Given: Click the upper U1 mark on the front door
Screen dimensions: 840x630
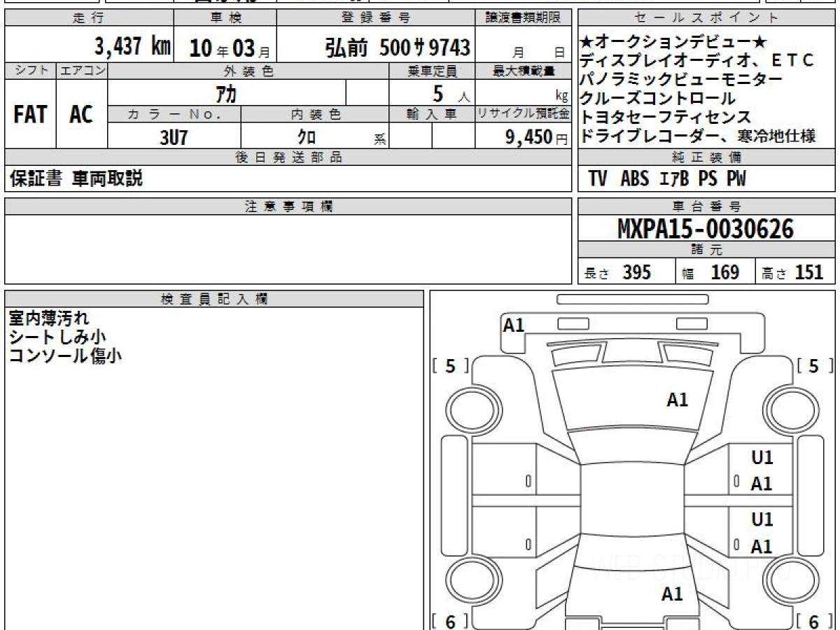Looking at the screenshot, I should click(762, 458).
